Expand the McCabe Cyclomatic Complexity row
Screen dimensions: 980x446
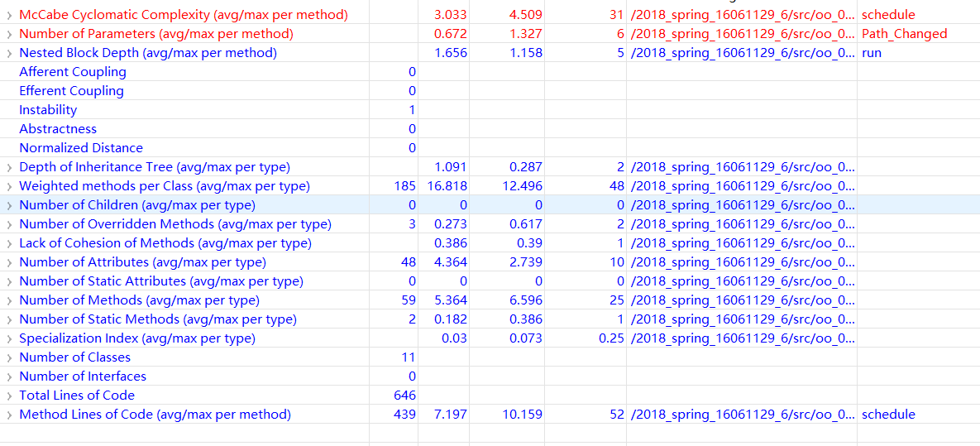point(9,15)
